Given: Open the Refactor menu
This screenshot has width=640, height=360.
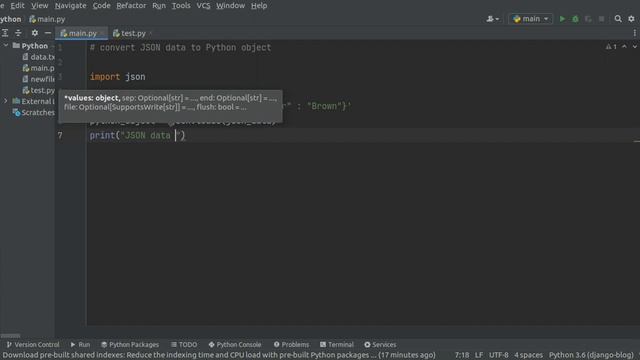Looking at the screenshot, I should 131,6.
